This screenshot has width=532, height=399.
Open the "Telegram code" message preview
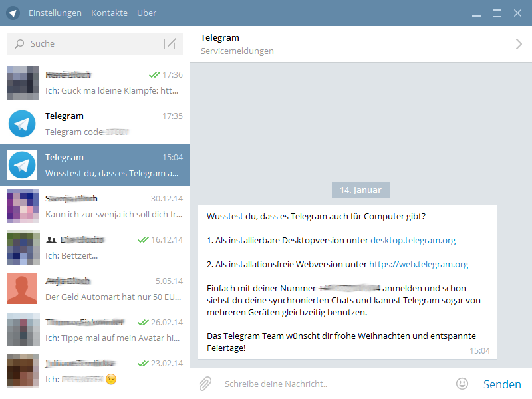click(87, 132)
